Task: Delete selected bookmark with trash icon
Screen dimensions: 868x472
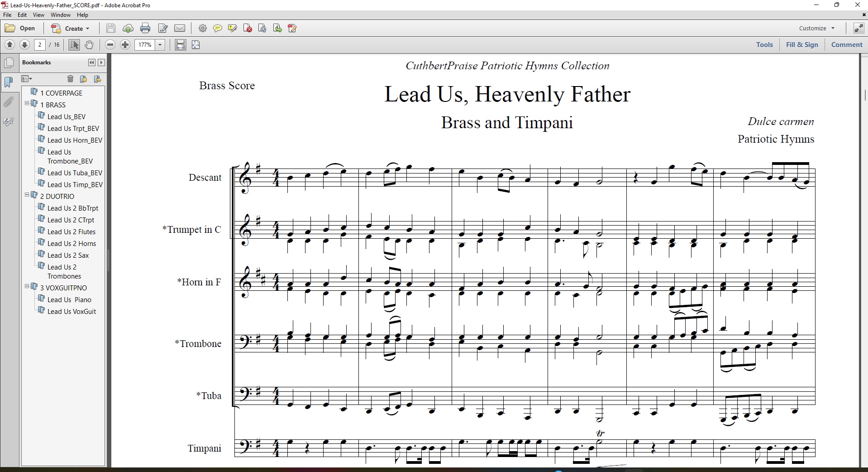Action: tap(70, 79)
